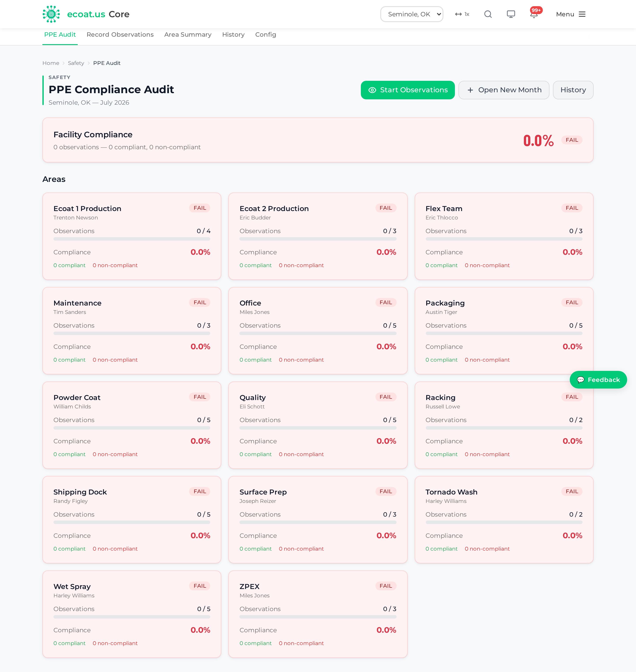The height and width of the screenshot is (672, 636).
Task: Select the Packaging area title
Action: (x=445, y=303)
